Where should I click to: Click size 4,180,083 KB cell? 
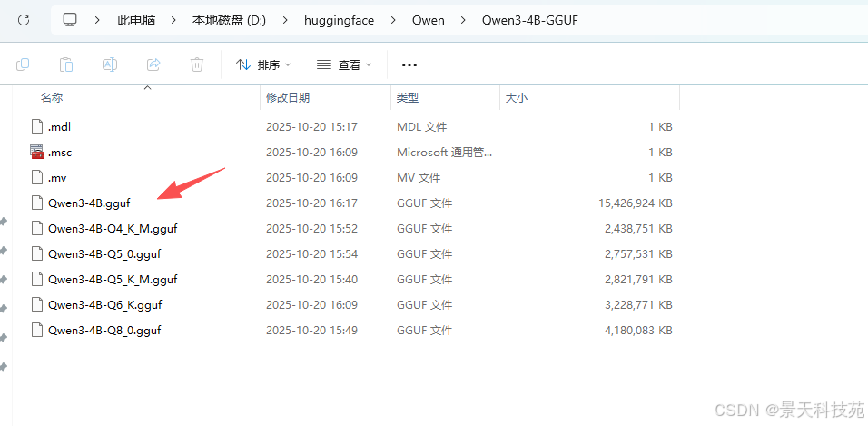639,331
